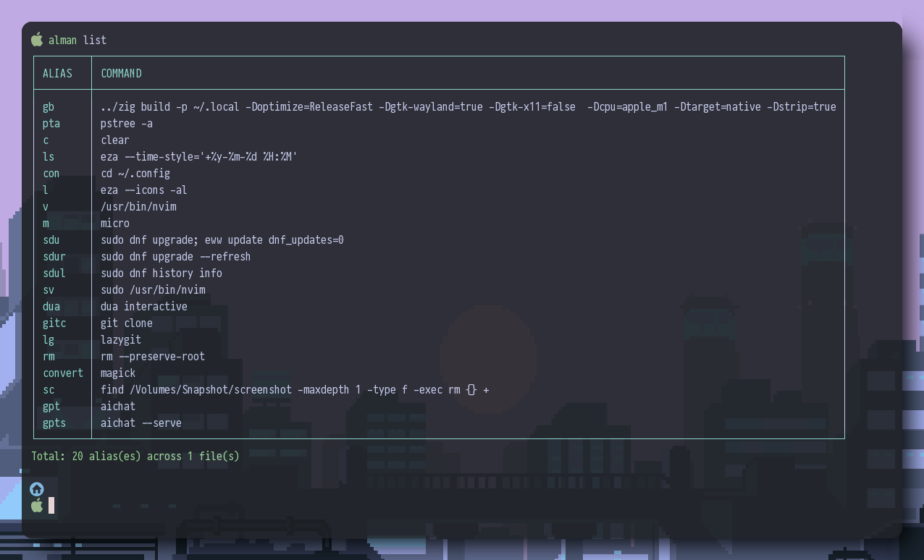
Task: Click 'sudo dnf history info' command
Action: click(161, 273)
